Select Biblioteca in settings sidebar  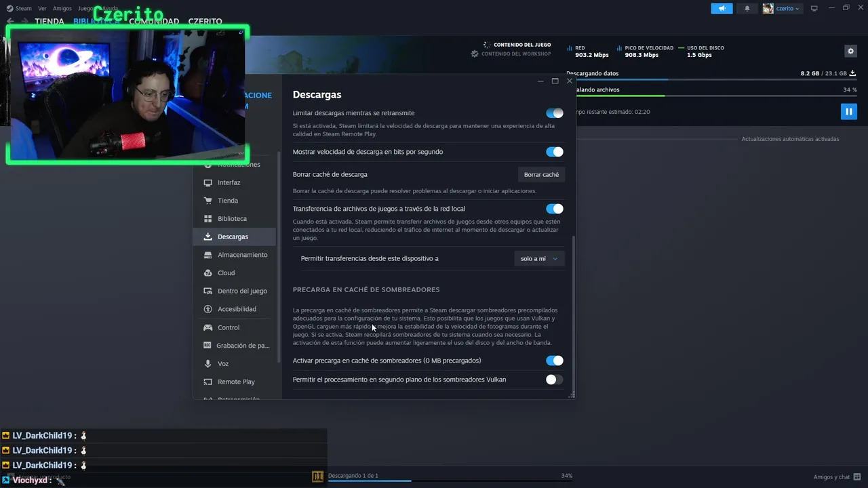coord(235,219)
